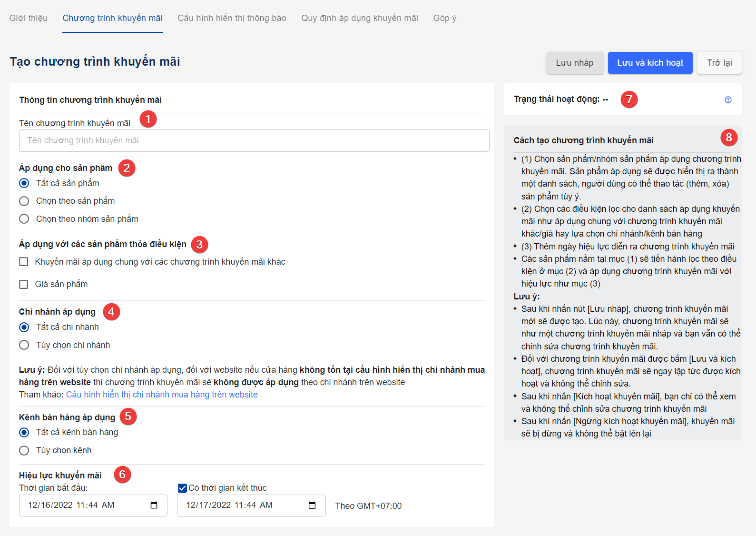This screenshot has width=756, height=536.
Task: Uncheck "Có thời gian kết thúc" checkbox
Action: [x=182, y=488]
